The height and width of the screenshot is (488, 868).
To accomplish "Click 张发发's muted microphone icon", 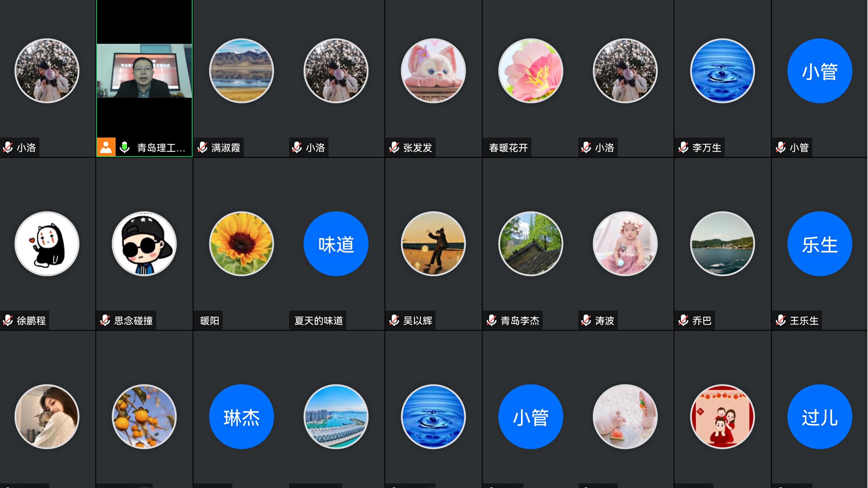I will (394, 147).
